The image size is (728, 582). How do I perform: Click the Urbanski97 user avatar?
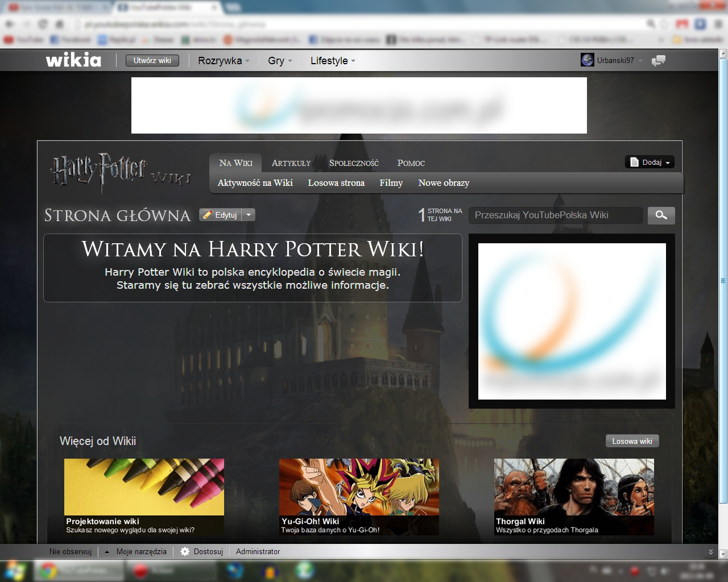[588, 60]
